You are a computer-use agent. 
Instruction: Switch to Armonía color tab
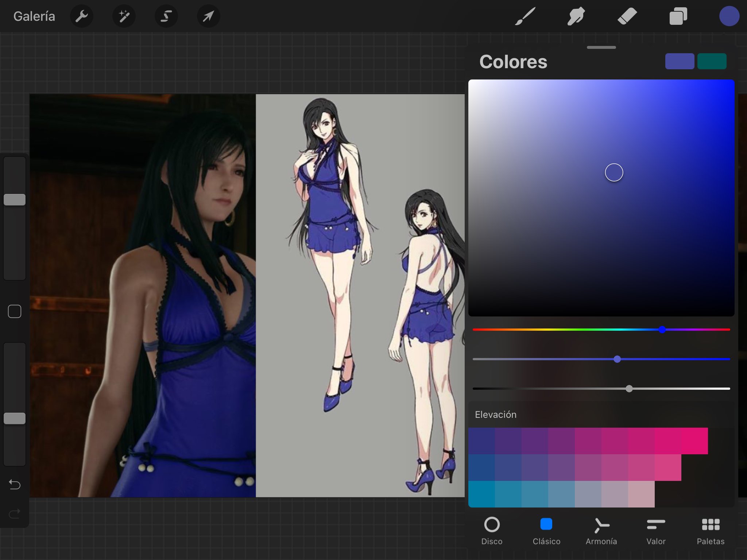(x=601, y=530)
